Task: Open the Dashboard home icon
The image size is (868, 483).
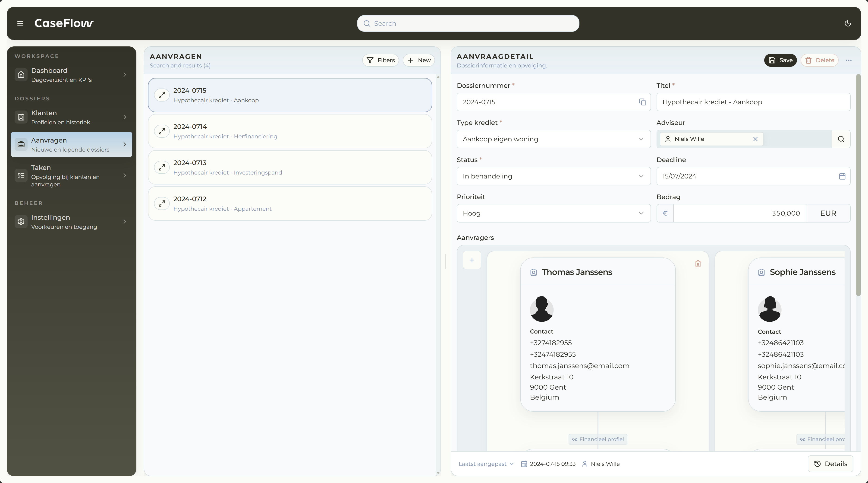Action: pyautogui.click(x=21, y=75)
